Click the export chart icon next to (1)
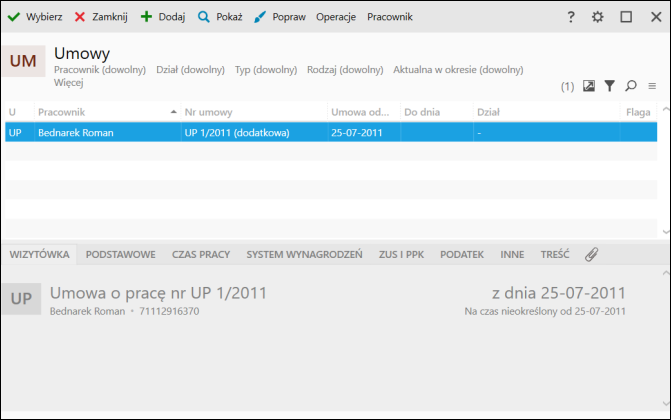The width and height of the screenshot is (671, 420). pos(589,86)
